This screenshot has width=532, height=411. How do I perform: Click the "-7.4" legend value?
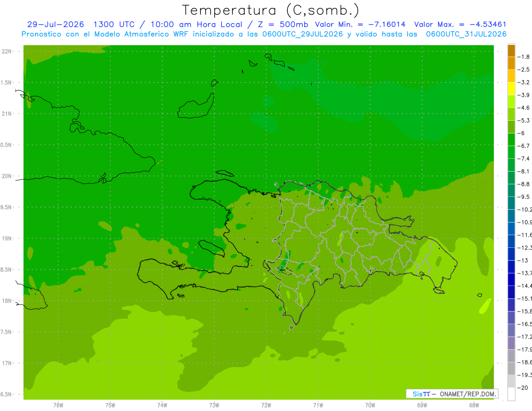tap(524, 159)
